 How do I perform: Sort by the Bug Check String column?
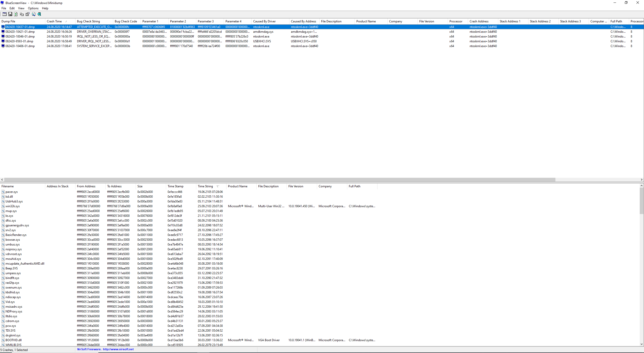tap(94, 21)
